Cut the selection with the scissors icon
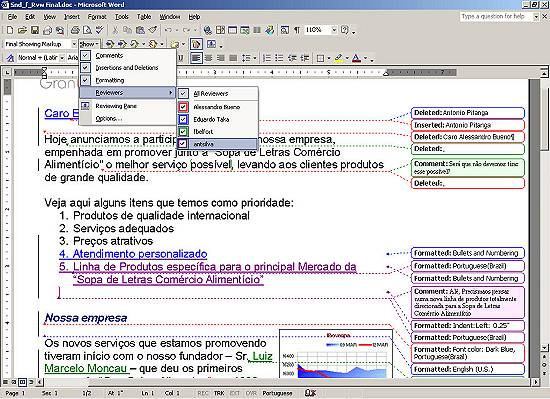The image size is (550, 399). coord(115,30)
